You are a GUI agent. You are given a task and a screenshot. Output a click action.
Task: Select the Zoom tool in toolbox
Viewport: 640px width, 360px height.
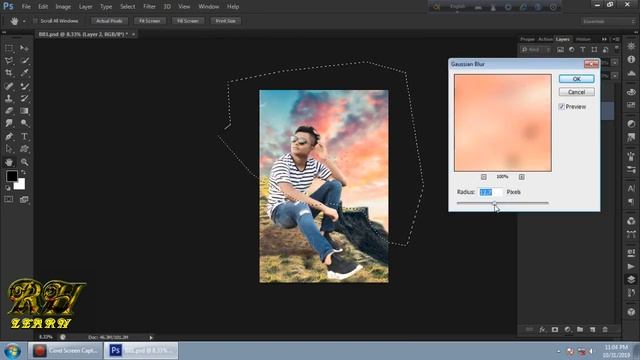click(24, 162)
